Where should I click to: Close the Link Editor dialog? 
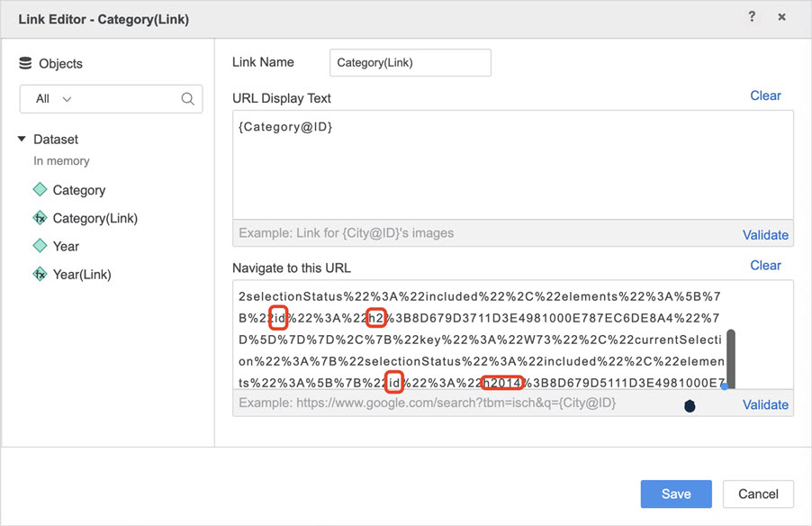tap(781, 17)
